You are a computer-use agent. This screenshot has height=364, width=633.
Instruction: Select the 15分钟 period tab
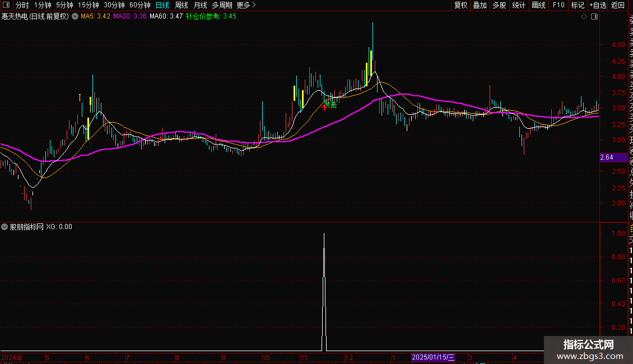pos(89,5)
